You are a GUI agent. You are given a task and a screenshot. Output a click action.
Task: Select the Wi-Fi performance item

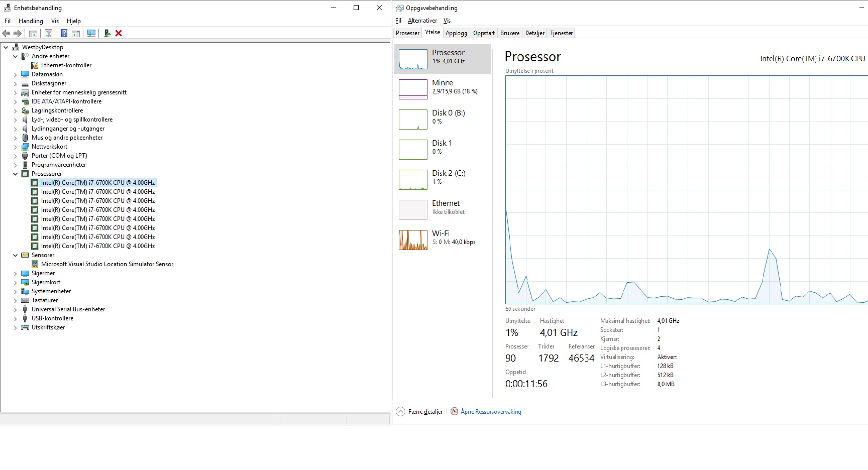point(443,240)
